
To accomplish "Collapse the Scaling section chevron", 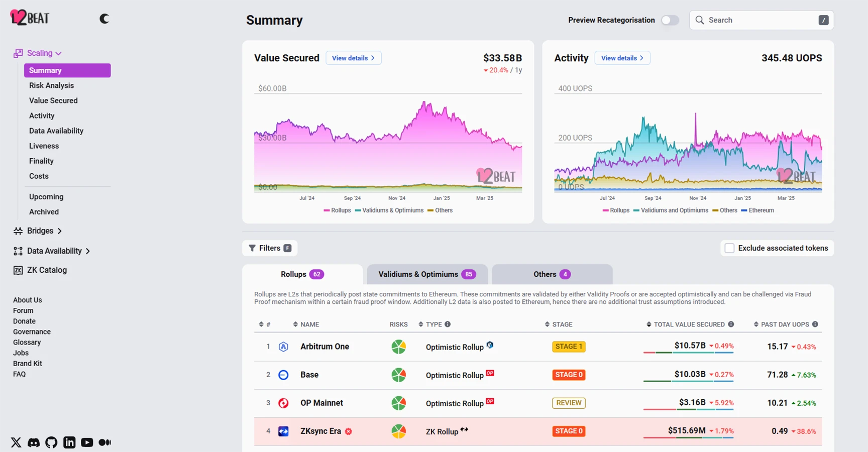I will (x=59, y=53).
